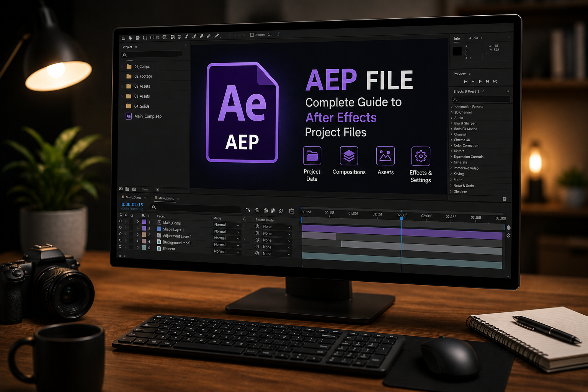Screen dimensions: 588x392
Task: Expand the Blur & Sharpen effects category
Action: click(452, 123)
